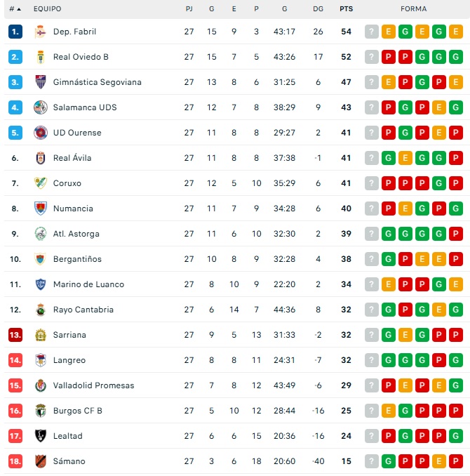Click the gray question mark next to Dep. Fabril
Viewport: 470px width, 476px height.
pyautogui.click(x=371, y=32)
